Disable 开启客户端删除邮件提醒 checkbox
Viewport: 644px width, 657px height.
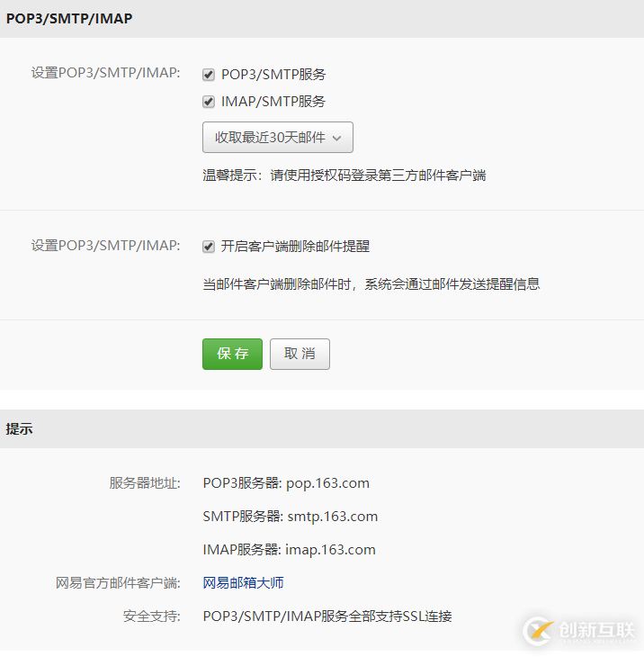[x=209, y=247]
